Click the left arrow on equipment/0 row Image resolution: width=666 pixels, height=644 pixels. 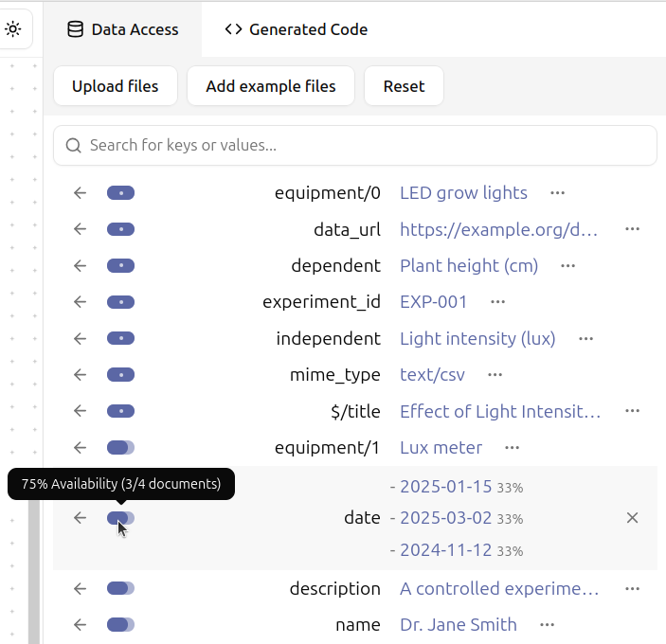tap(80, 193)
